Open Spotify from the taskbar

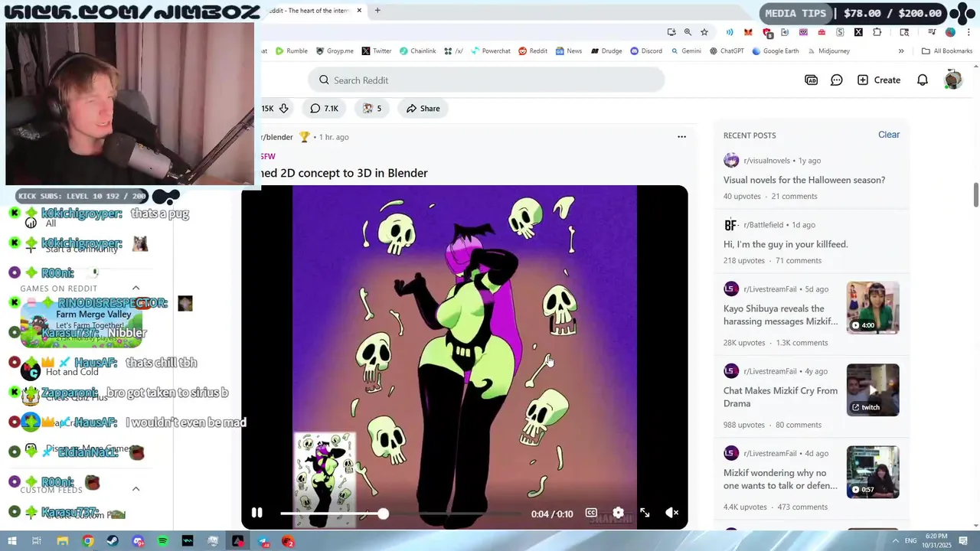pos(163,541)
